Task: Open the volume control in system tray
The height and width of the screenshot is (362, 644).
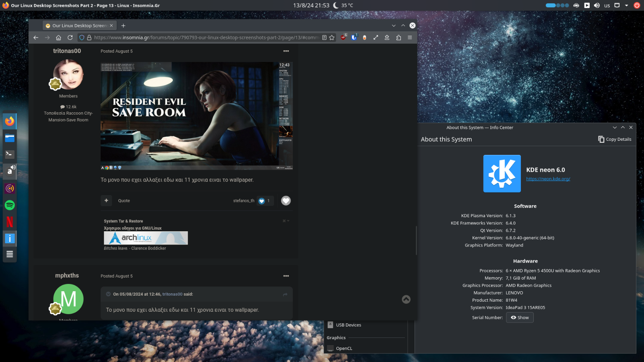Action: coord(597,5)
